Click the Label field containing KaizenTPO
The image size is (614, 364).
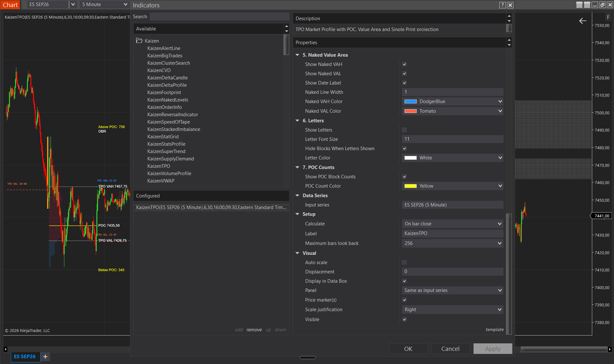(453, 233)
